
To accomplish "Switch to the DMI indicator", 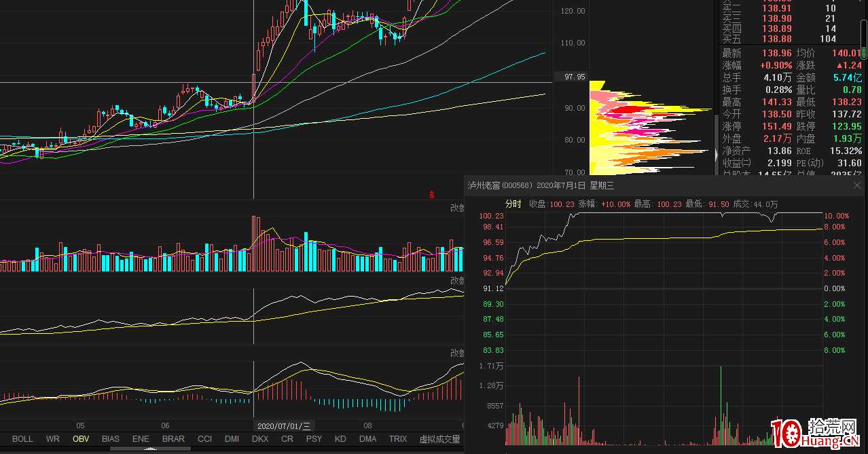I will pyautogui.click(x=232, y=439).
